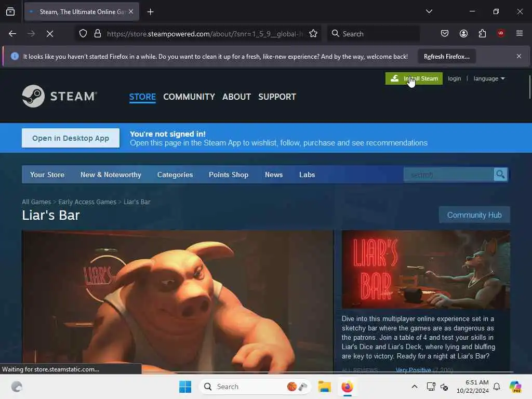Select the SUPPORT menu item

pyautogui.click(x=277, y=97)
